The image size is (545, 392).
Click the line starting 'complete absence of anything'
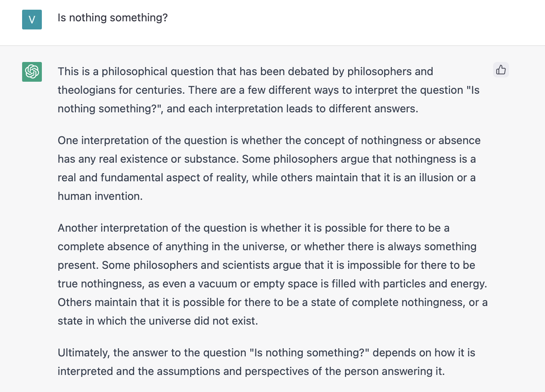(x=267, y=247)
